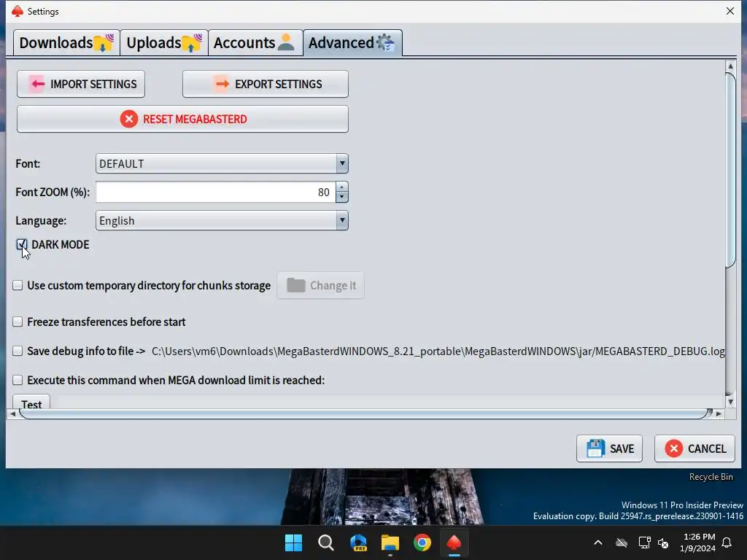Expand the Language dropdown arrow

pos(342,220)
